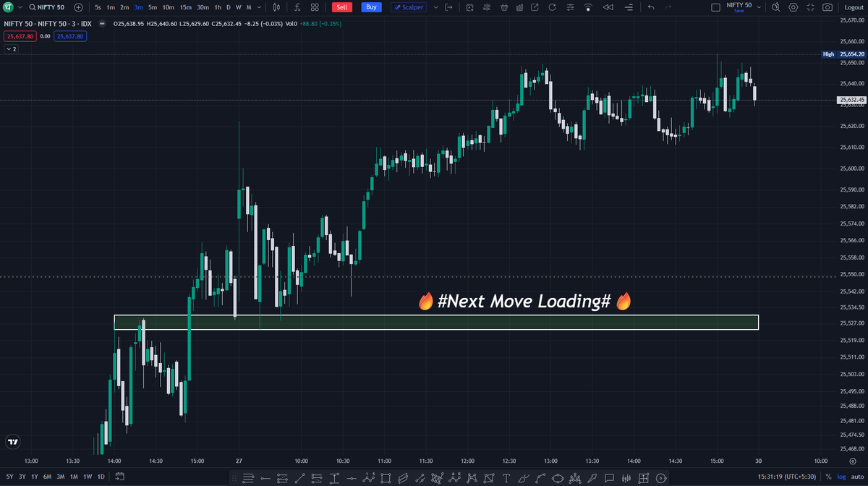Click the High 25,654.20 price label
The width and height of the screenshot is (868, 486).
844,54
